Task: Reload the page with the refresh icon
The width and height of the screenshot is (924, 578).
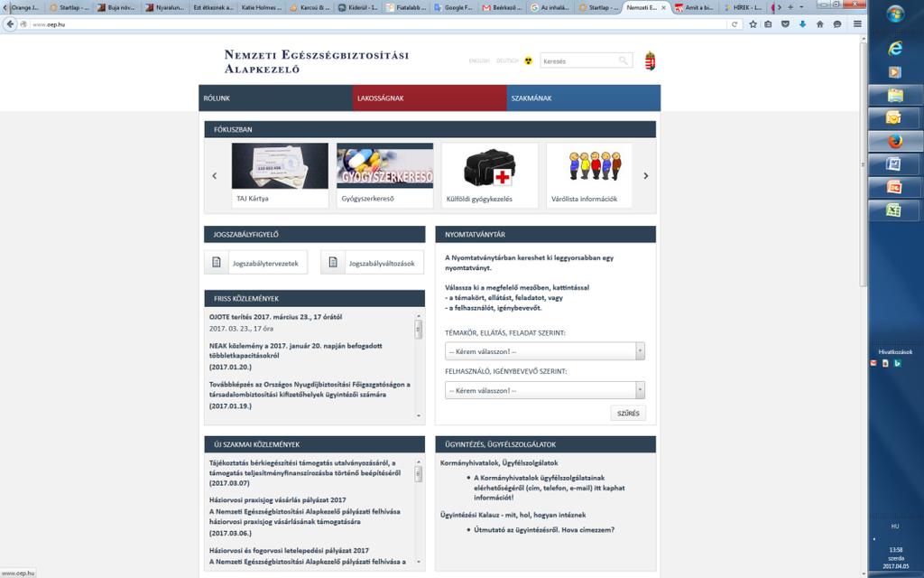Action: tap(735, 24)
